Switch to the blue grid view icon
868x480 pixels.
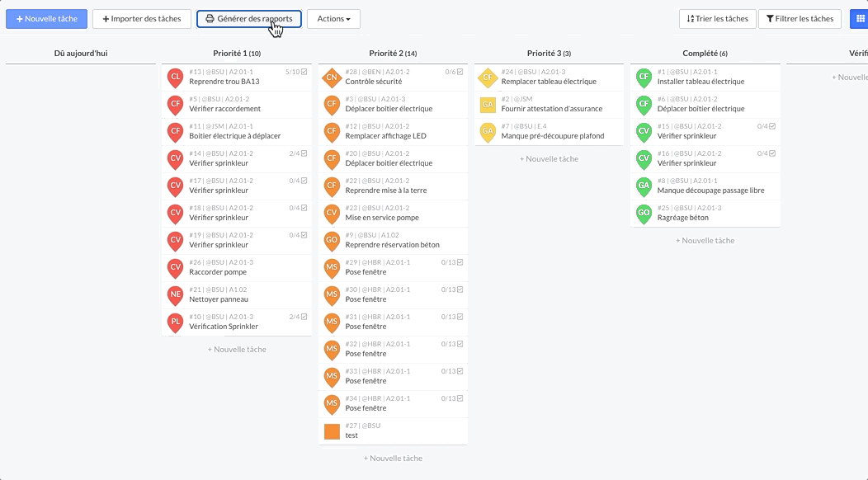tap(860, 19)
